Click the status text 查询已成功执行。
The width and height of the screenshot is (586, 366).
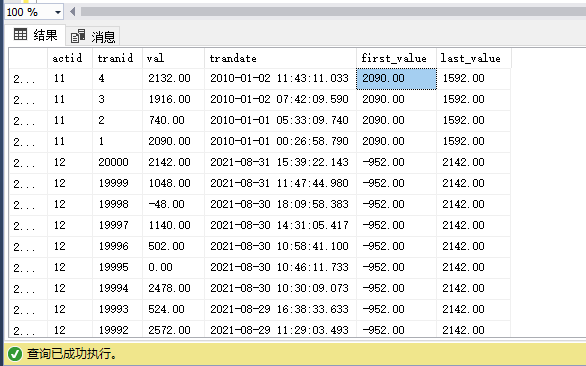click(x=72, y=353)
